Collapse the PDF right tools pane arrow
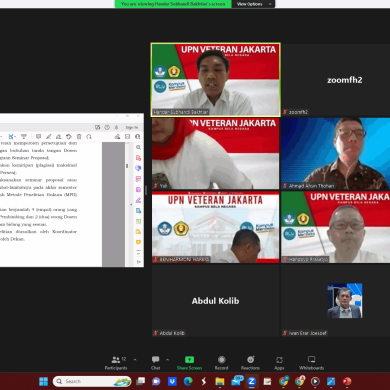The image size is (390, 390). tap(131, 204)
